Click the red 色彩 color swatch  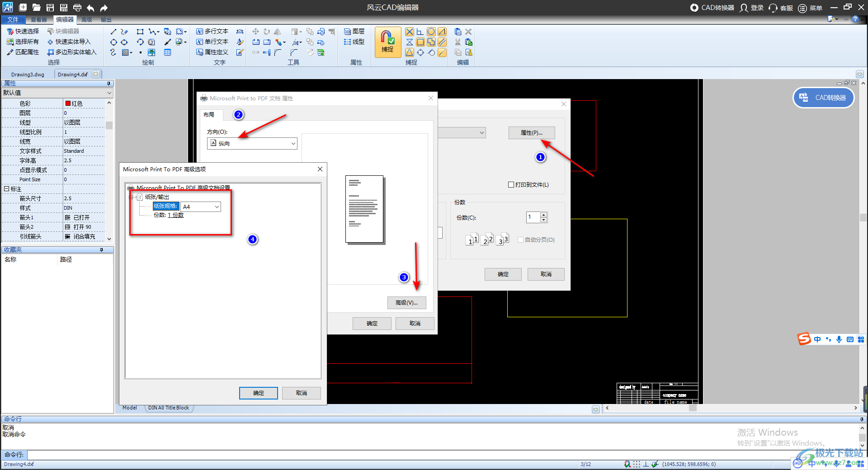point(68,103)
